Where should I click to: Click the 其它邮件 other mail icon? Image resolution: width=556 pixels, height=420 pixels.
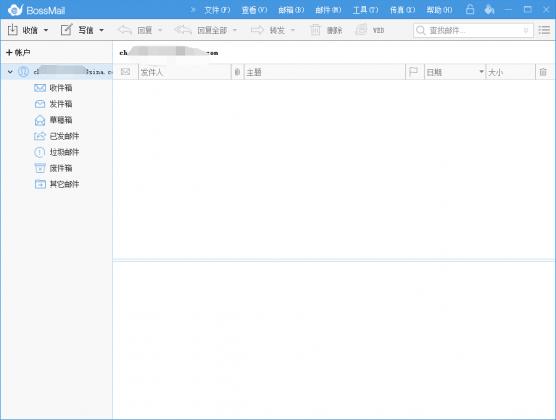point(40,184)
